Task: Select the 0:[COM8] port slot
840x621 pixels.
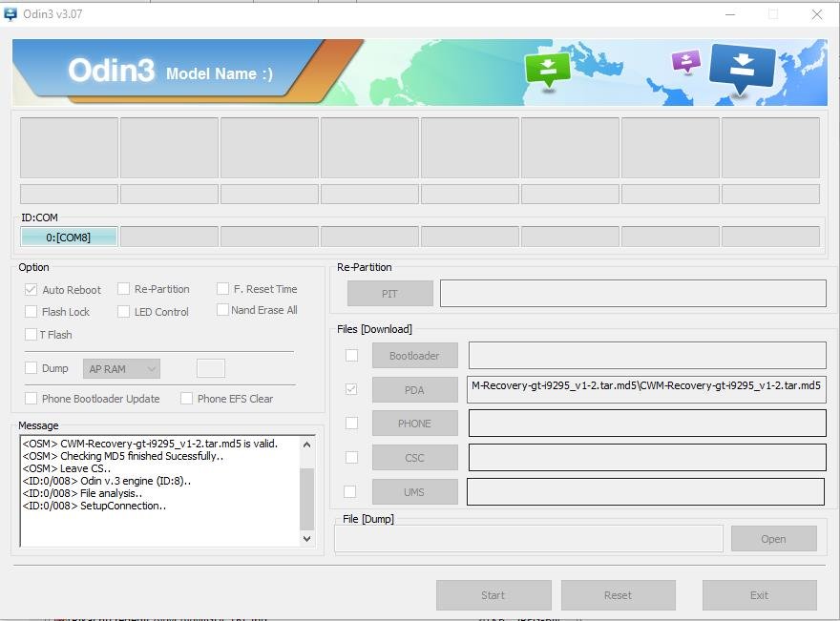Action: coord(69,237)
